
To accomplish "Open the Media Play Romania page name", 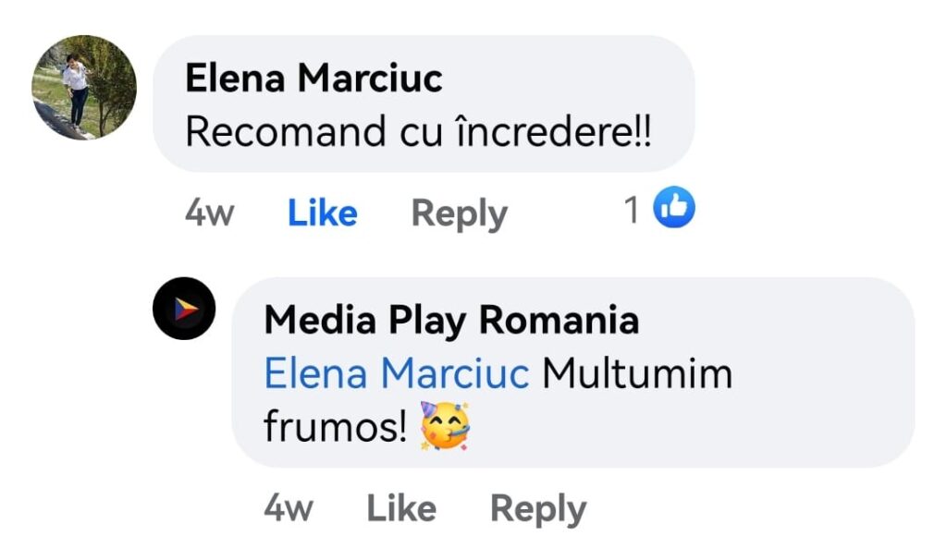I will click(x=451, y=320).
